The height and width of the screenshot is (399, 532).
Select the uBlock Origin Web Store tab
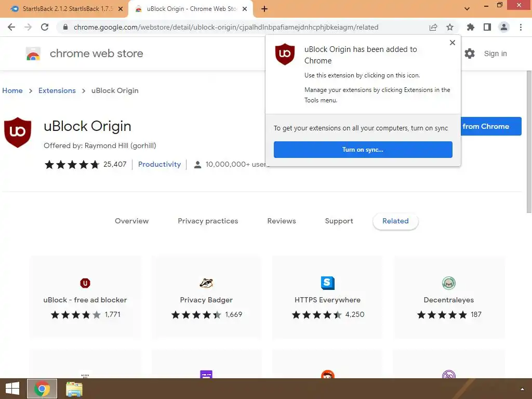(191, 9)
